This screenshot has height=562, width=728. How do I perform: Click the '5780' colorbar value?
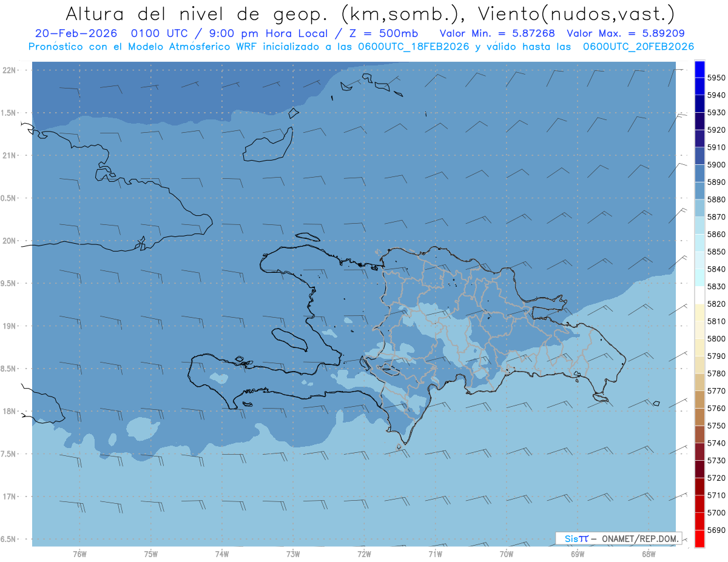[x=716, y=373]
